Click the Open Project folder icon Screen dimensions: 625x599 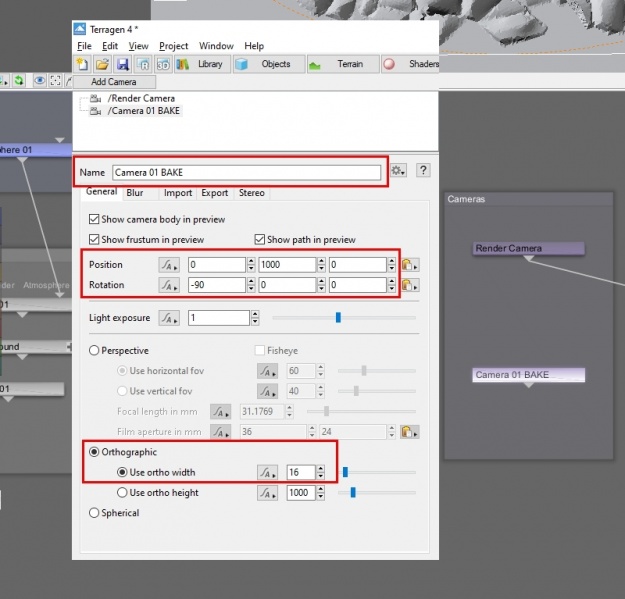coord(102,64)
